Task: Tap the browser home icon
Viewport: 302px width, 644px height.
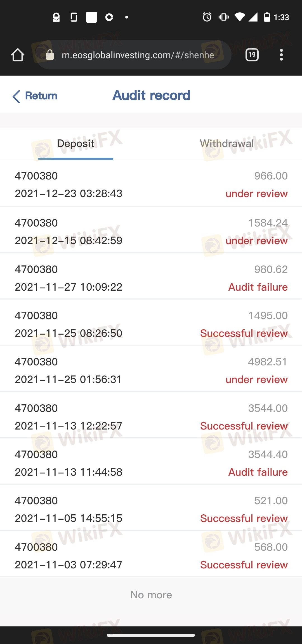Action: (x=18, y=55)
